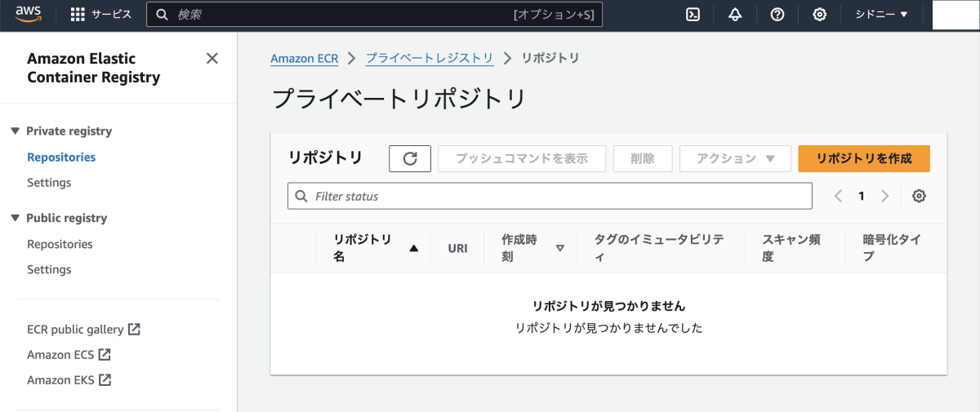
Task: Open the シドニー region dropdown
Action: [881, 15]
